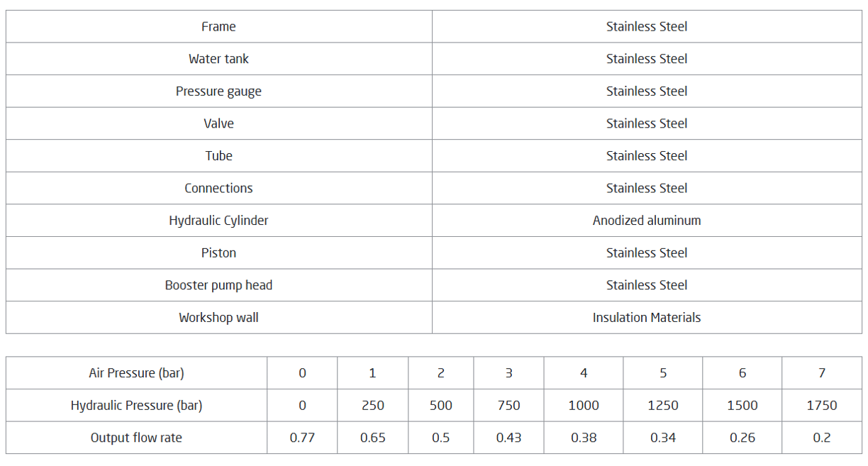Click the Frame cell in the materials table
This screenshot has width=868, height=466.
click(x=218, y=27)
